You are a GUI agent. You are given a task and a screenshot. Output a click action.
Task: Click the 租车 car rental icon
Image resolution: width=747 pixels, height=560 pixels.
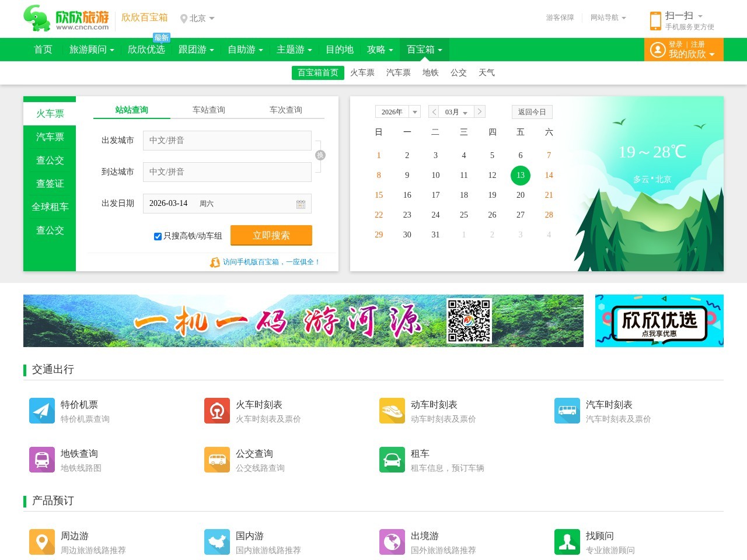(x=392, y=460)
